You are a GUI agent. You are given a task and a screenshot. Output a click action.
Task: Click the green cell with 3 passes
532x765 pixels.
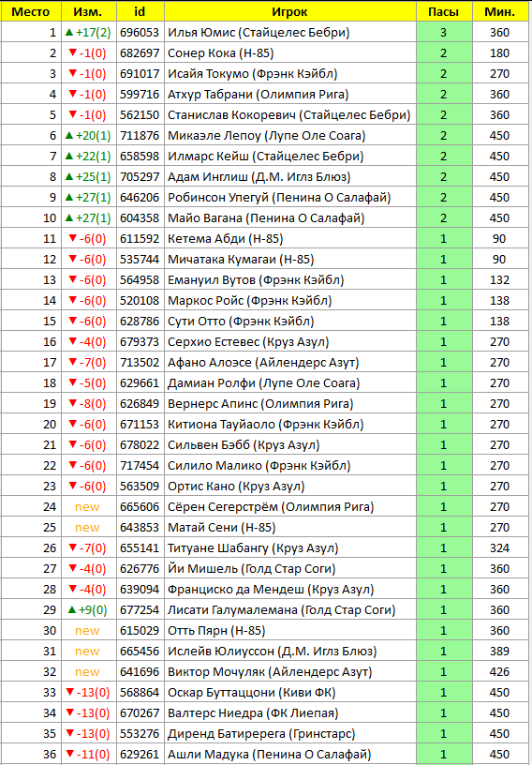tap(444, 33)
